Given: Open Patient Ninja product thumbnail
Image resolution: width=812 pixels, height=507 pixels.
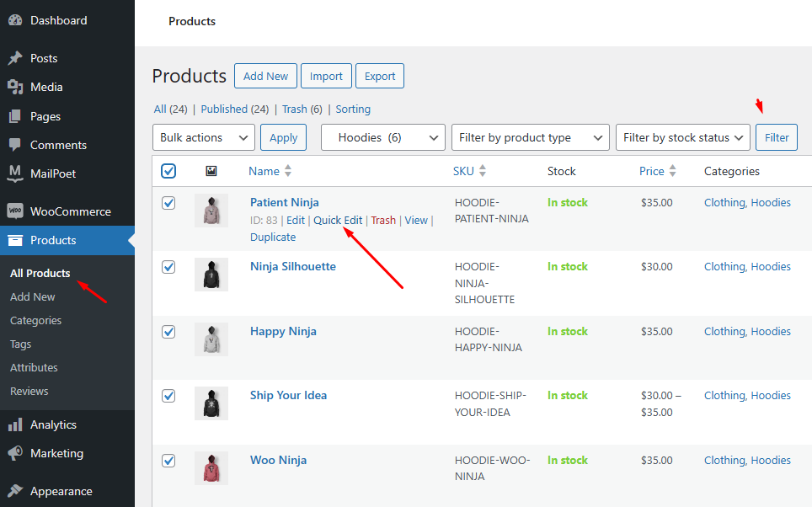Looking at the screenshot, I should (211, 211).
